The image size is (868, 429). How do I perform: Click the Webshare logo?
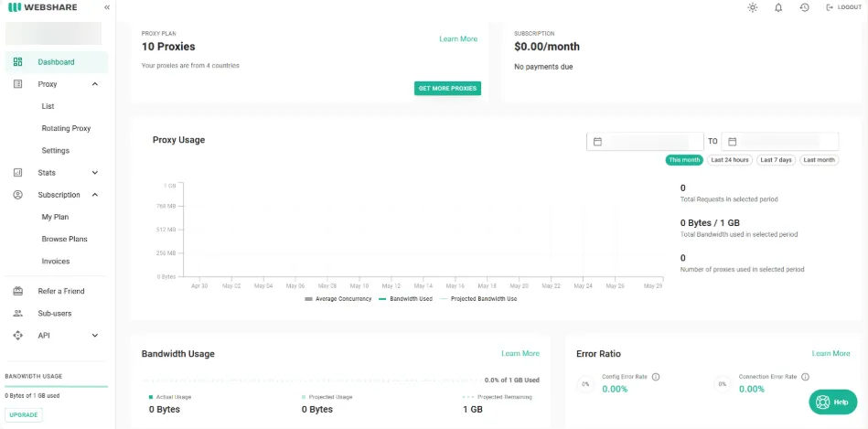pyautogui.click(x=43, y=7)
